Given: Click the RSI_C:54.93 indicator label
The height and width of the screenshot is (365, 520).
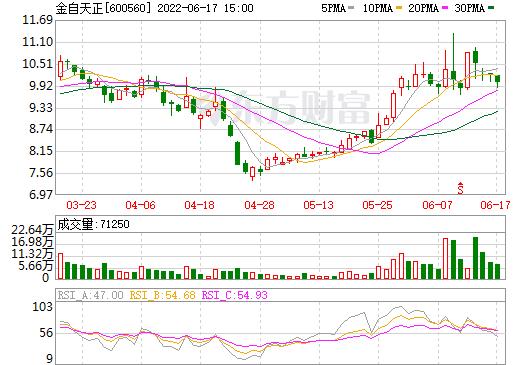Looking at the screenshot, I should (x=235, y=295).
